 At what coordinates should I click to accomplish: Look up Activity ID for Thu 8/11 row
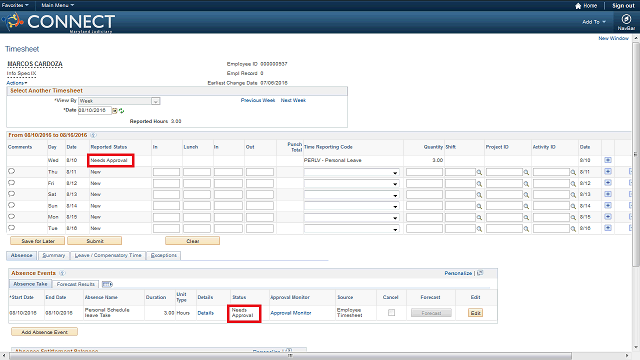tap(573, 172)
